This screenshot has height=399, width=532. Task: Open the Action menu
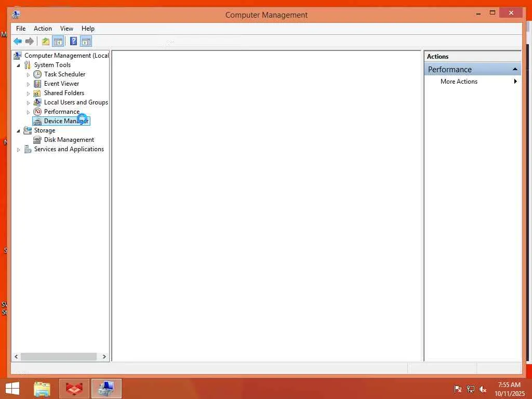point(43,29)
